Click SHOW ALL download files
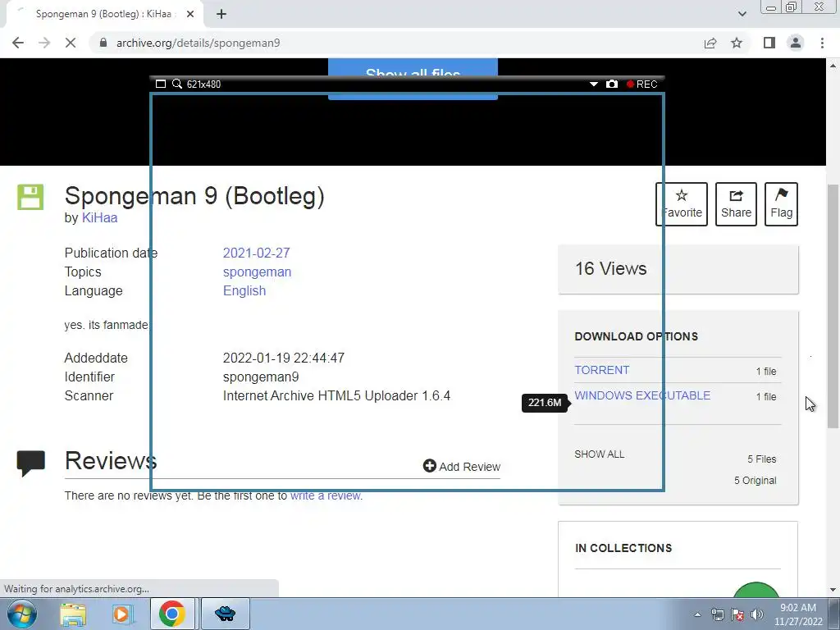Image resolution: width=840 pixels, height=630 pixels. click(600, 454)
